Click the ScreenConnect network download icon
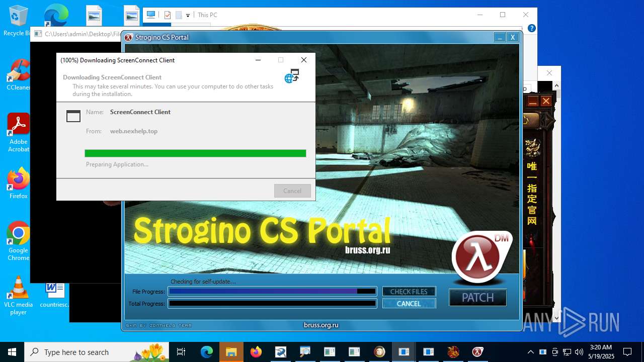Viewport: 644px width, 362px height. (292, 76)
